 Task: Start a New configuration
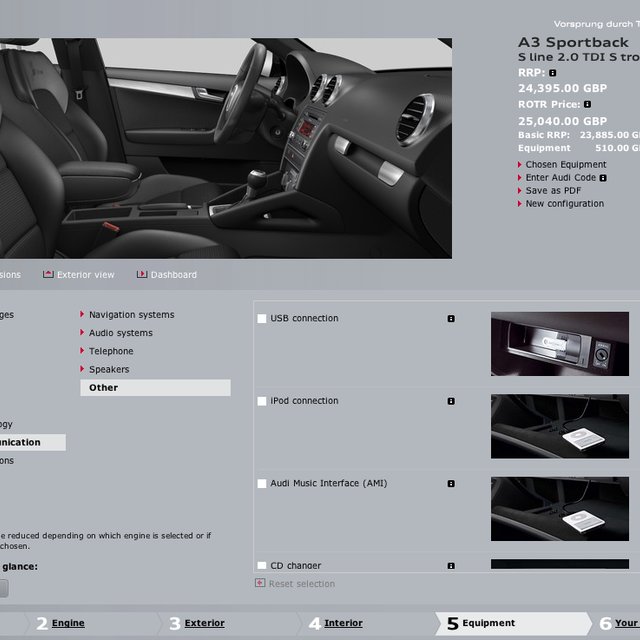tap(564, 204)
